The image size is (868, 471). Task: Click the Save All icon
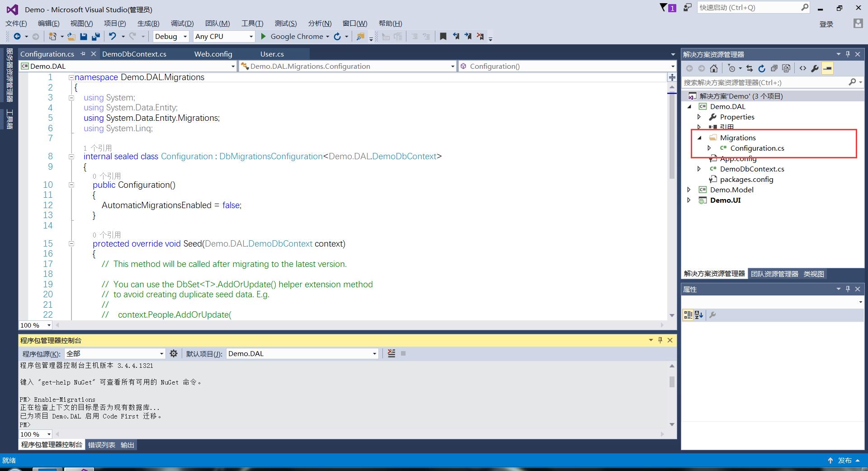(x=95, y=36)
